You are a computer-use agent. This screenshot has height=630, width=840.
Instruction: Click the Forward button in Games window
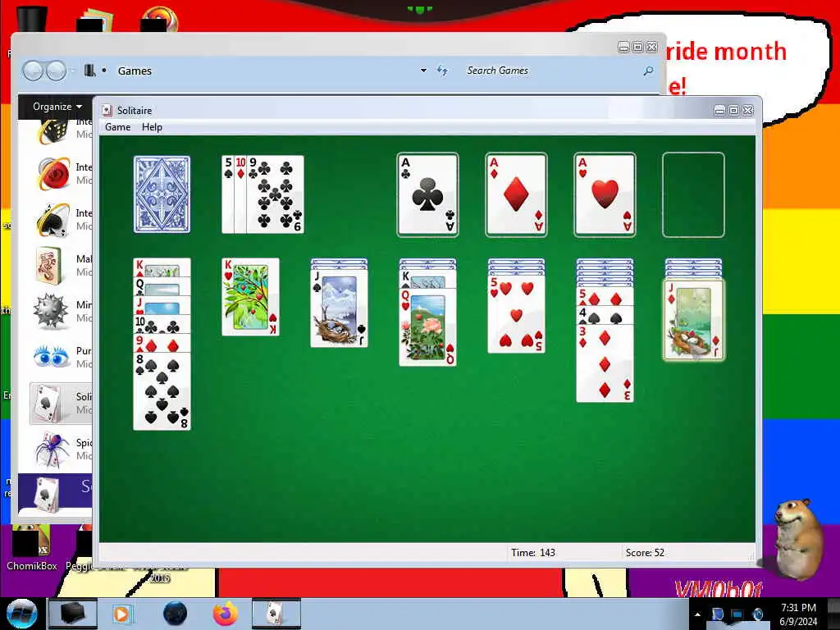point(56,71)
